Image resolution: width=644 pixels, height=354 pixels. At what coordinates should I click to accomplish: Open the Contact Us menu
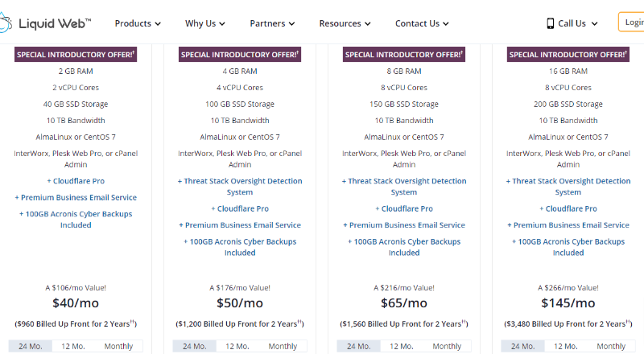[422, 23]
